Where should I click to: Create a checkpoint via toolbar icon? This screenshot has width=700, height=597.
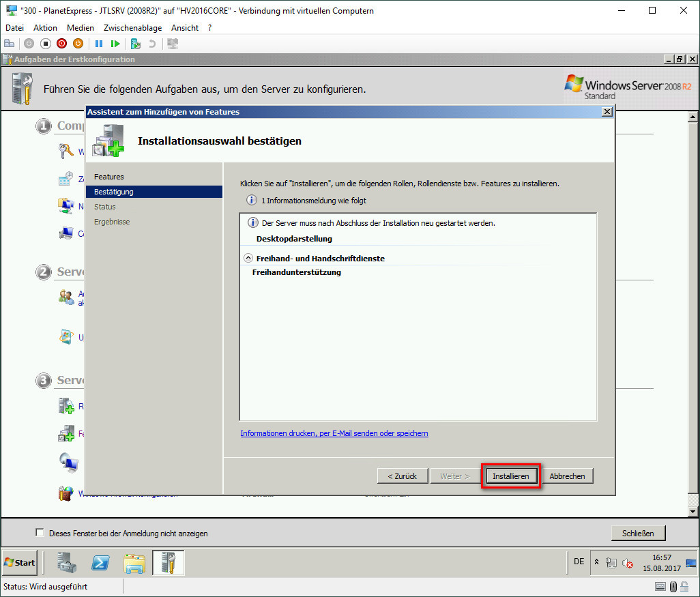[136, 44]
